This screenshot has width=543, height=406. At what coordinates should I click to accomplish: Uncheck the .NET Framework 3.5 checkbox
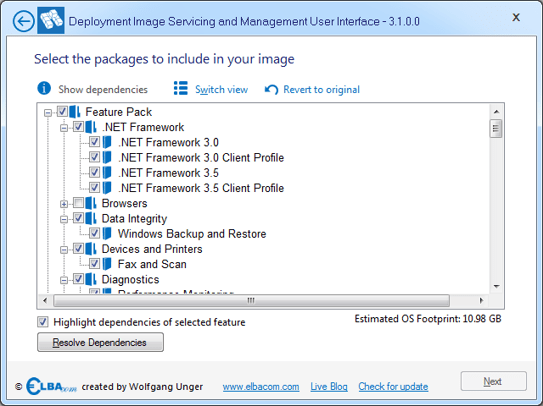click(x=95, y=173)
